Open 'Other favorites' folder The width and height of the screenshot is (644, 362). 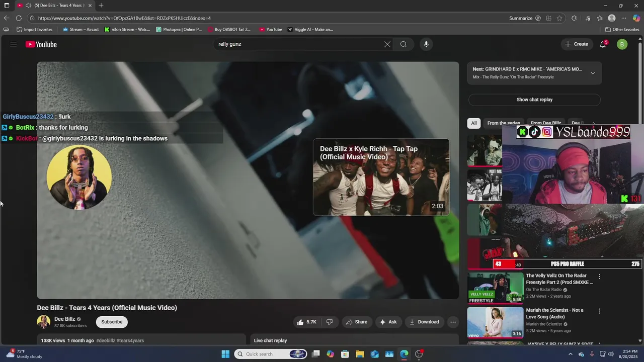(x=622, y=29)
